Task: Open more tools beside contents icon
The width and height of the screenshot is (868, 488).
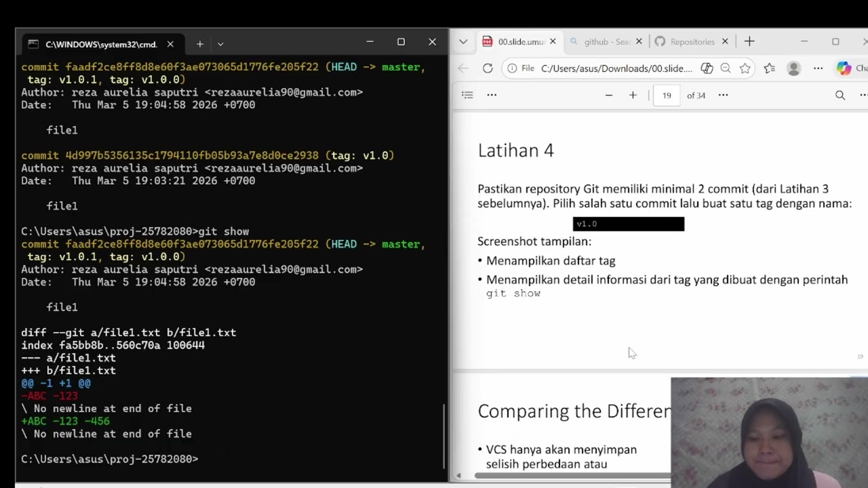Action: (492, 95)
